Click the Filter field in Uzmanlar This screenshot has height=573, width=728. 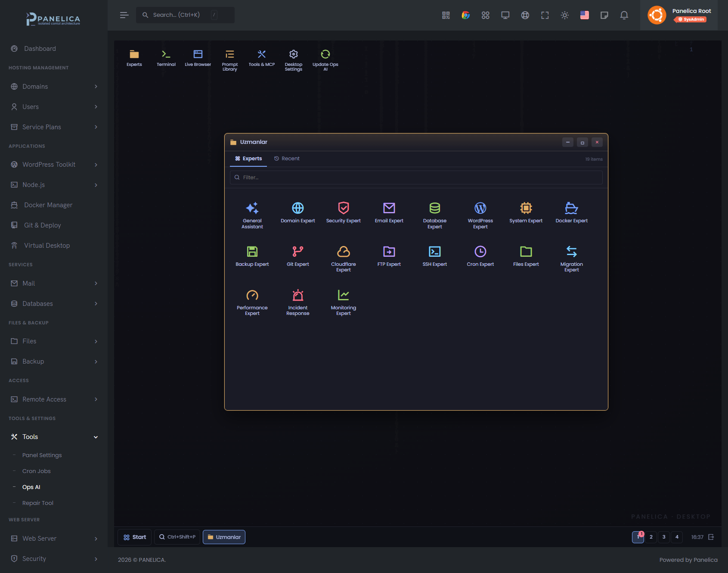click(x=416, y=178)
